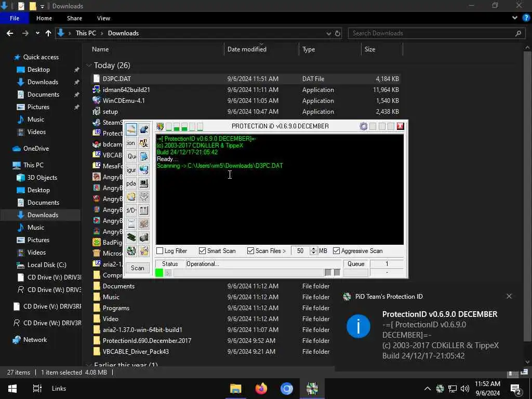Open Chromium browser from the taskbar
The image size is (532, 399).
tap(287, 389)
